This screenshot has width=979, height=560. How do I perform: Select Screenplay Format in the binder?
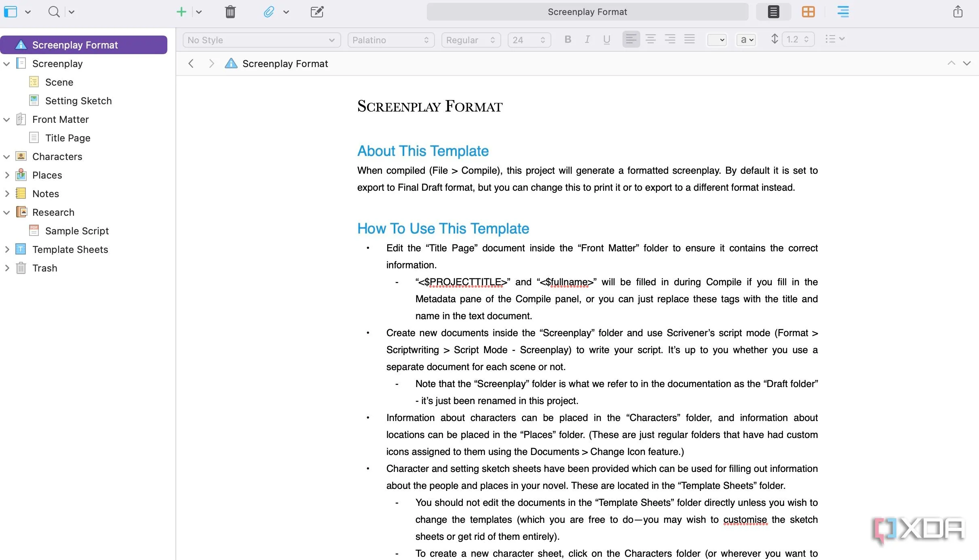tap(84, 45)
